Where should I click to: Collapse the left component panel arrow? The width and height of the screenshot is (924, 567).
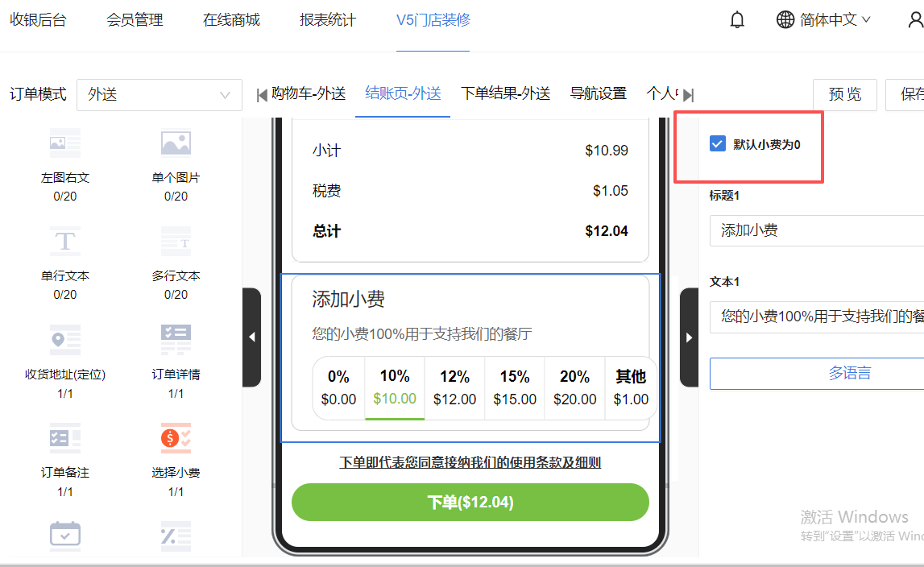pyautogui.click(x=251, y=337)
